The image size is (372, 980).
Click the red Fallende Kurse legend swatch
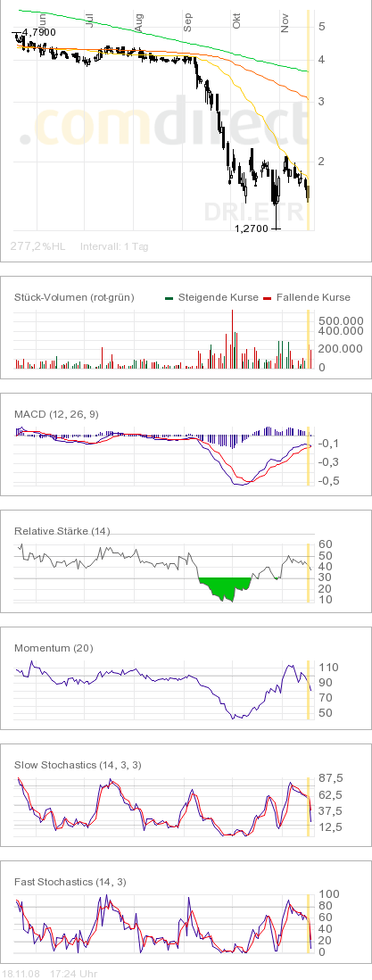click(268, 297)
